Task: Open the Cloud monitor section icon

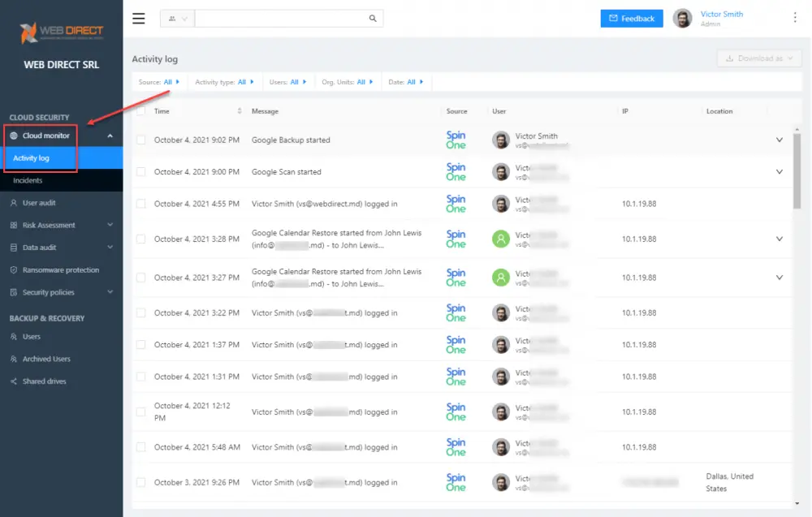Action: tap(15, 135)
